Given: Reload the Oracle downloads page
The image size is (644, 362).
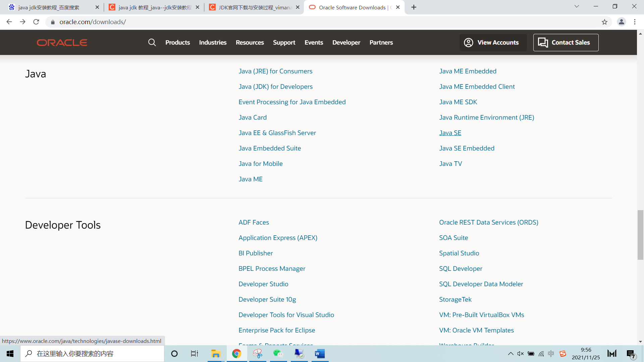Looking at the screenshot, I should [36, 22].
